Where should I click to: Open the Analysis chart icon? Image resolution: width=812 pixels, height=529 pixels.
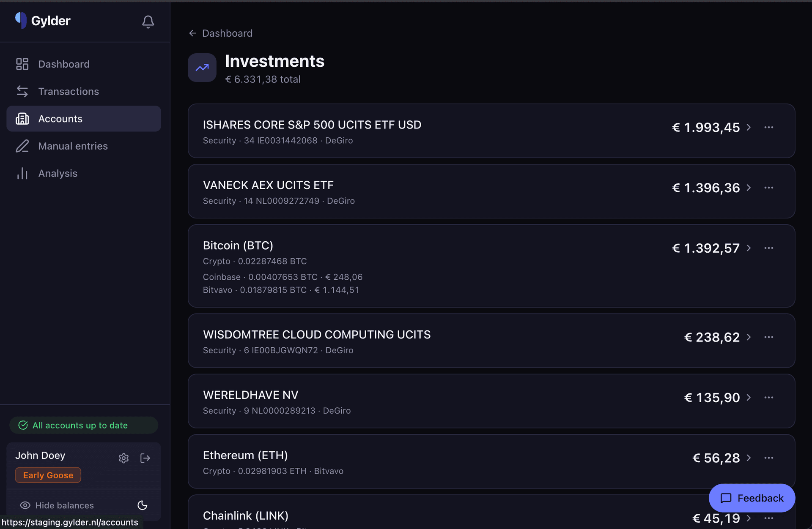(x=22, y=173)
